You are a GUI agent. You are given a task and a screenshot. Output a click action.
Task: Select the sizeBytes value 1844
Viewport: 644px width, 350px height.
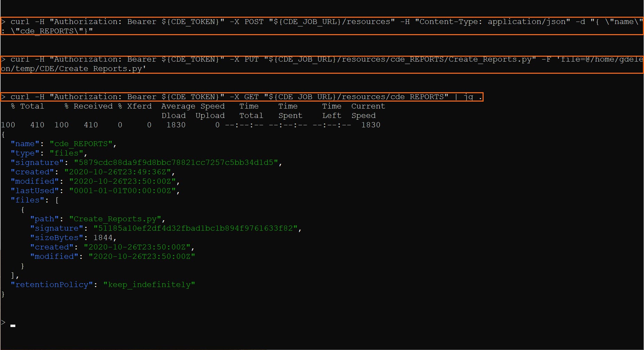click(x=104, y=237)
